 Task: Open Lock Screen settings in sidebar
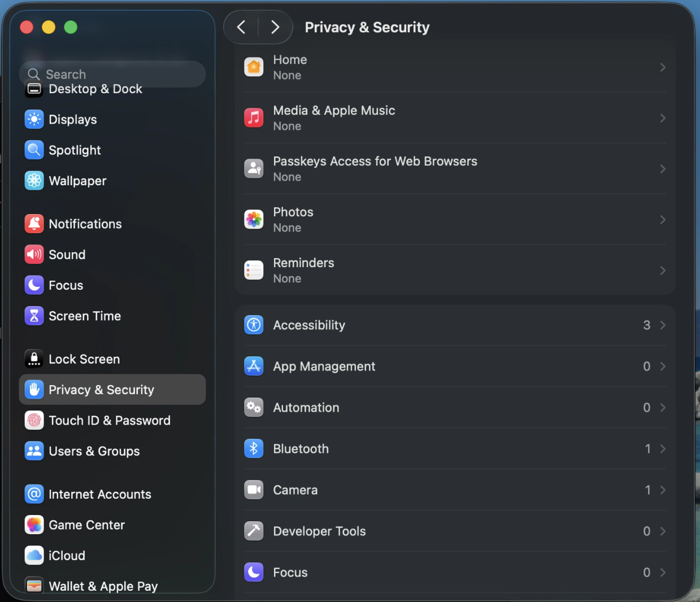(84, 359)
